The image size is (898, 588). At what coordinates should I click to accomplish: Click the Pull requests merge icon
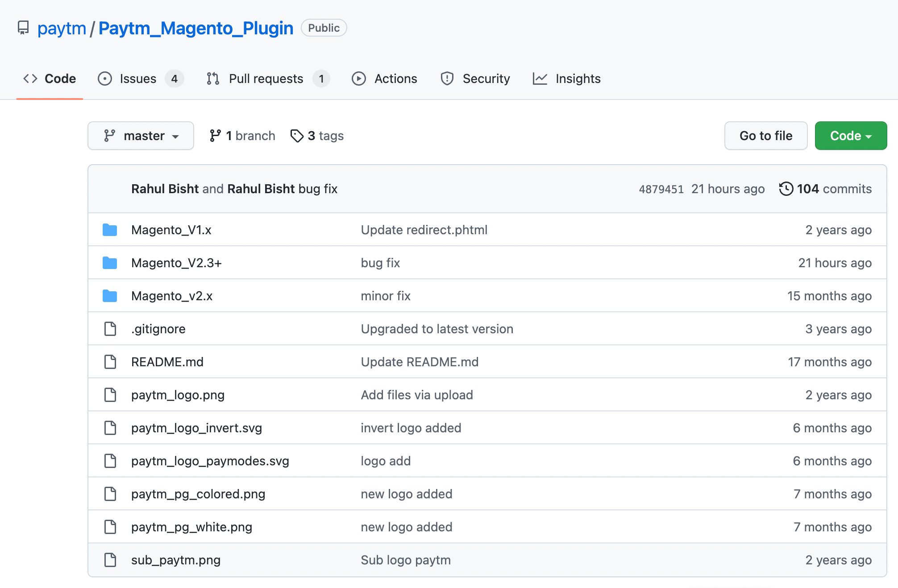213,79
